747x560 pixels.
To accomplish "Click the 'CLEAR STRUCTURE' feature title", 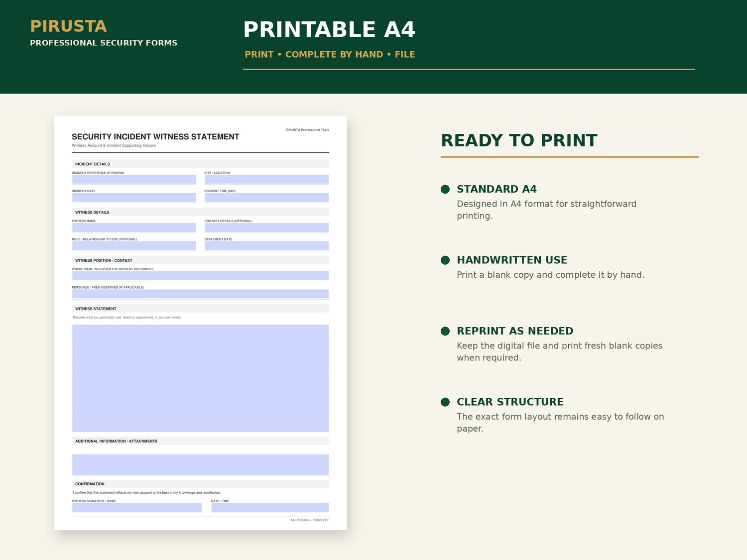I will click(510, 402).
